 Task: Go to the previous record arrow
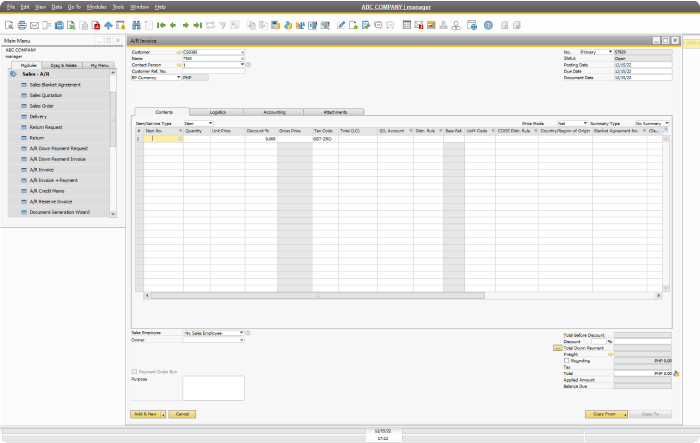tap(173, 25)
